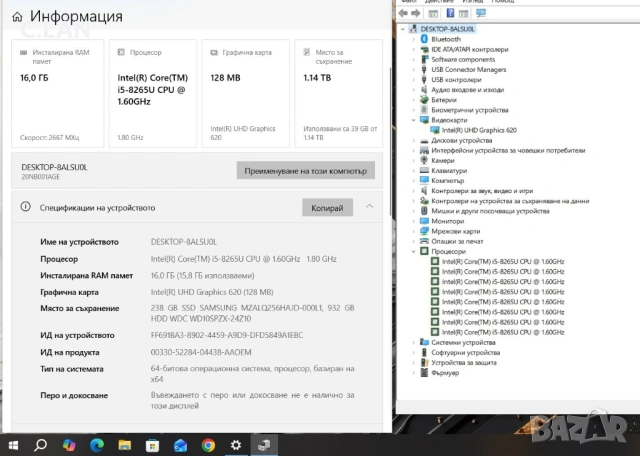Select Интерфейсни устройства за човешки потребители row

point(508,150)
